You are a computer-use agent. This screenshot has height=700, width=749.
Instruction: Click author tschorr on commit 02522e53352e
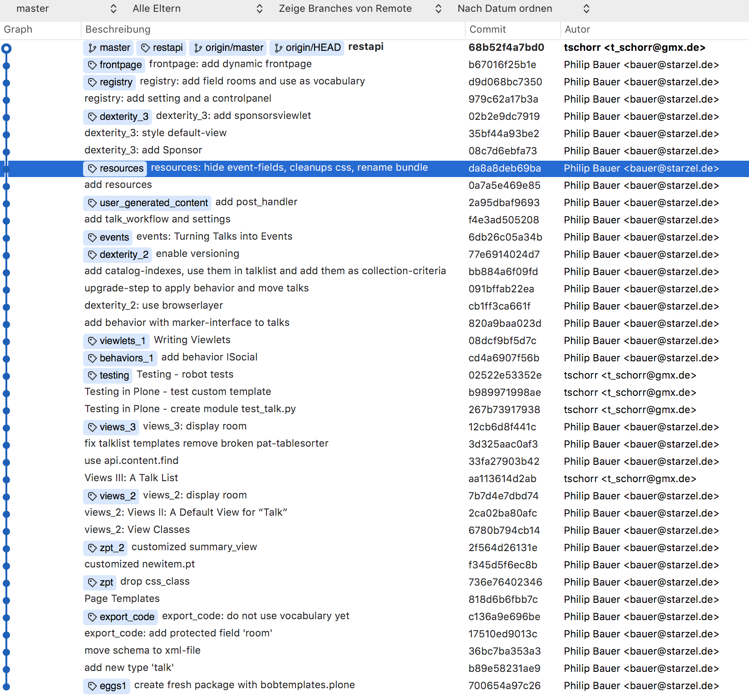pos(630,375)
